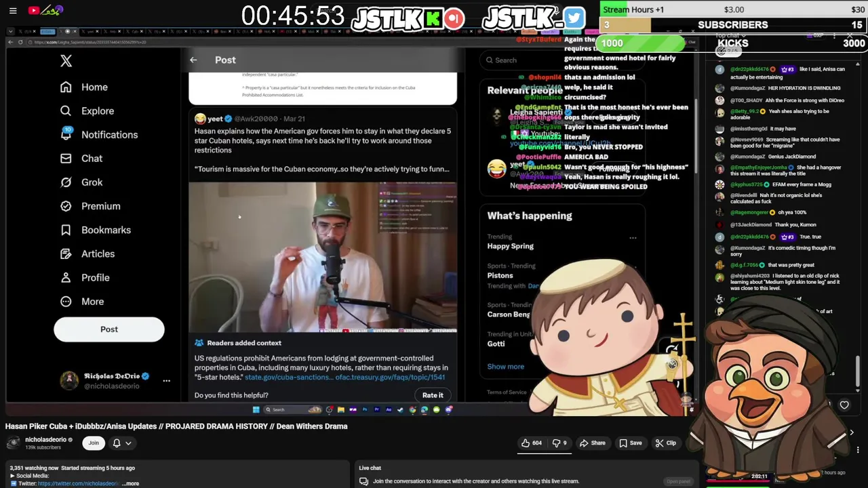
Task: Click the Rate it button
Action: point(433,395)
